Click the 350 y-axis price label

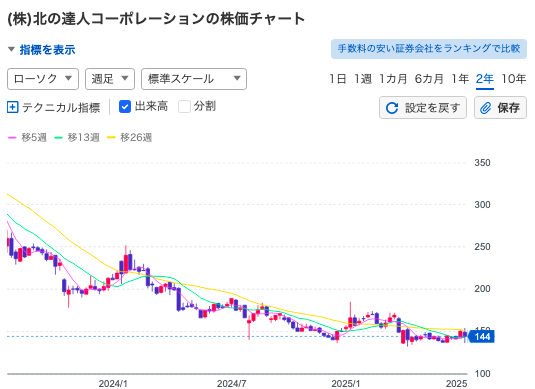[482, 163]
